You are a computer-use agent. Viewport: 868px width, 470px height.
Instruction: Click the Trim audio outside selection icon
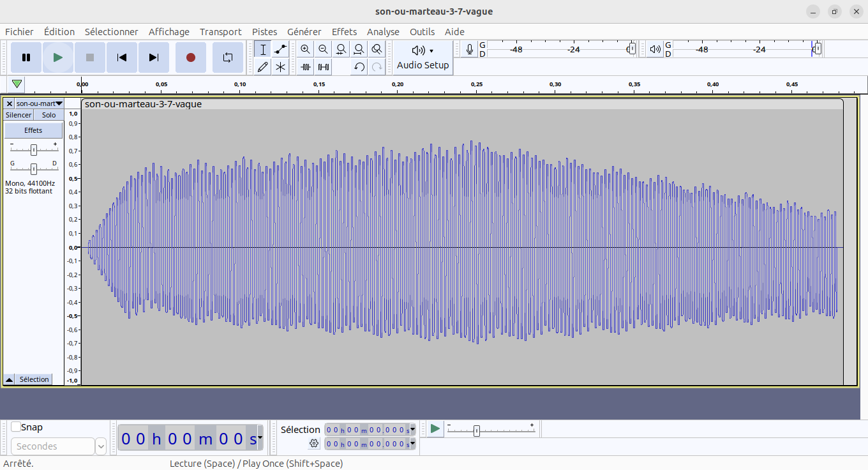click(306, 66)
